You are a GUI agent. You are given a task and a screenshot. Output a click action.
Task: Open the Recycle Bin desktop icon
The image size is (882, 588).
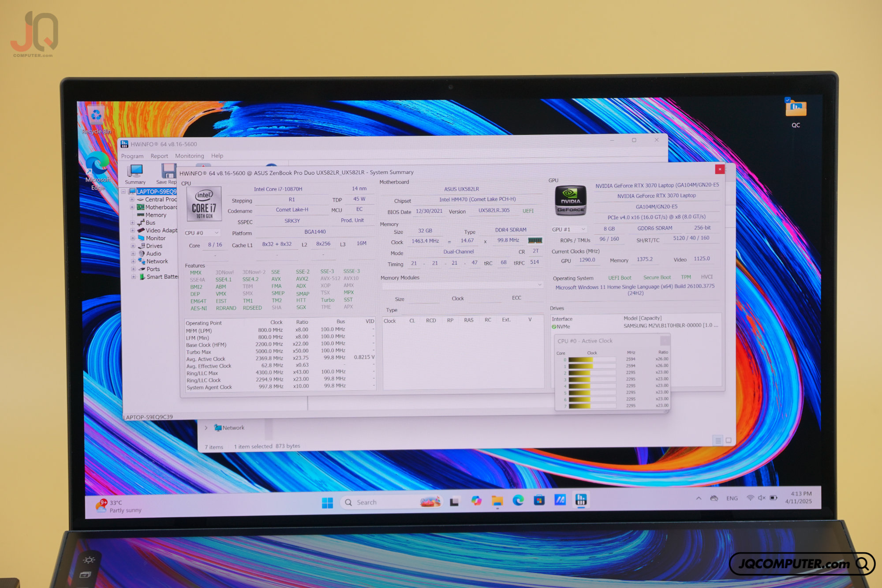coord(97,120)
